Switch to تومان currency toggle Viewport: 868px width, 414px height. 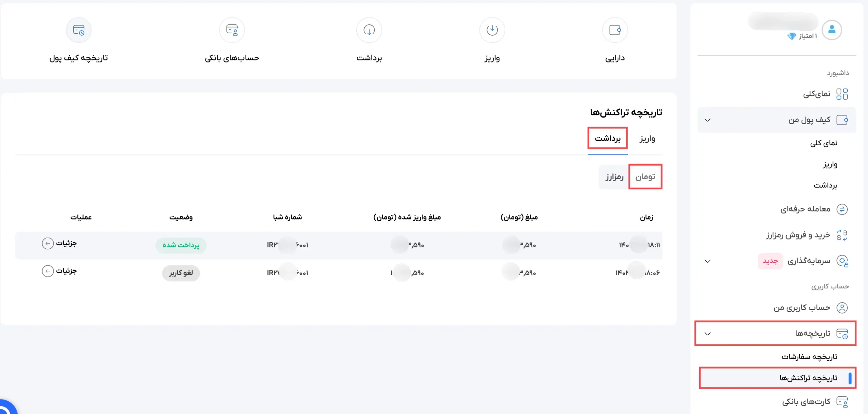(x=645, y=177)
